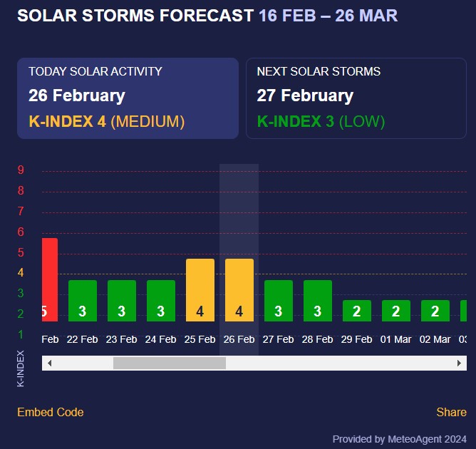The height and width of the screenshot is (449, 476).
Task: Click the 27 Feb green bar
Action: (279, 301)
